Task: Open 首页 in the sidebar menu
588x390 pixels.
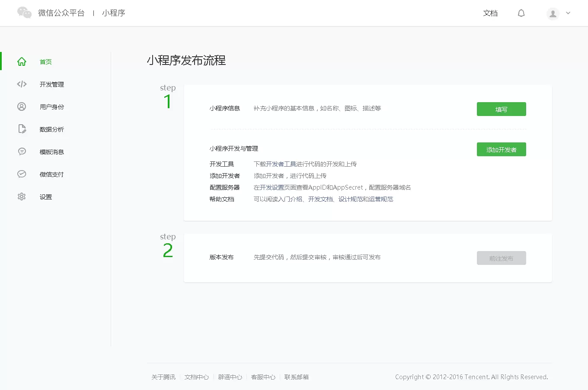Action: pos(46,62)
